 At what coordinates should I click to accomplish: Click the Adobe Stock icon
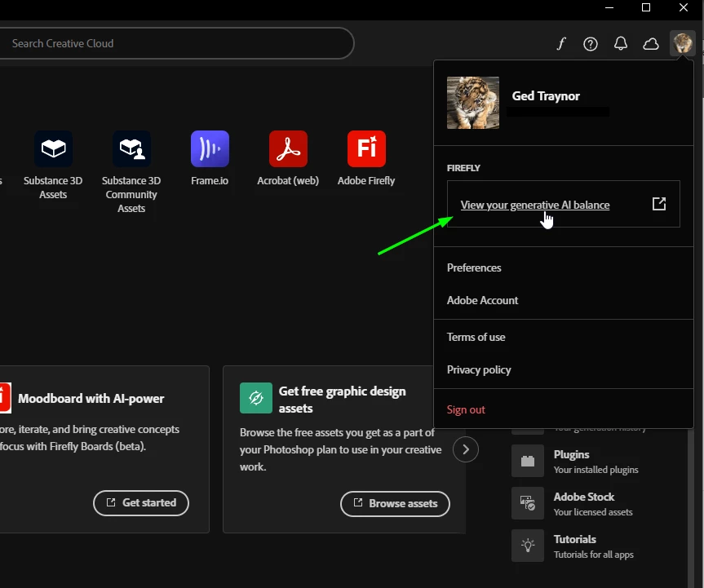[528, 502]
